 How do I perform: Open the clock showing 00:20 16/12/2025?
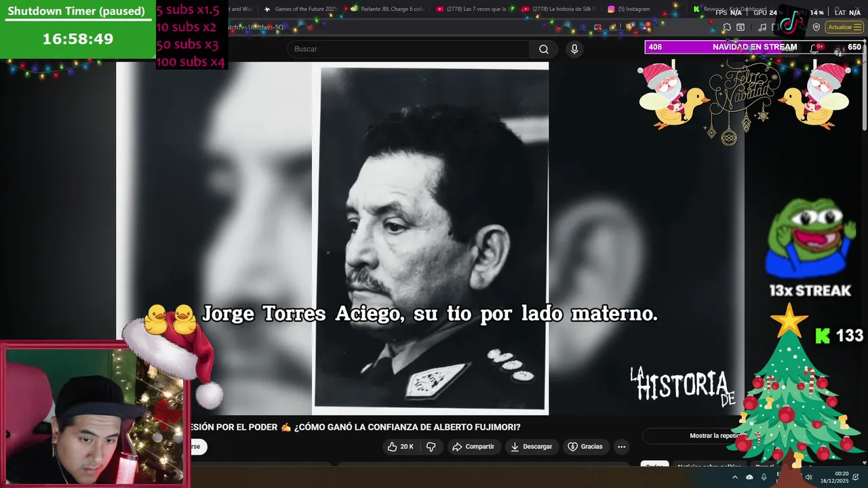click(x=835, y=477)
